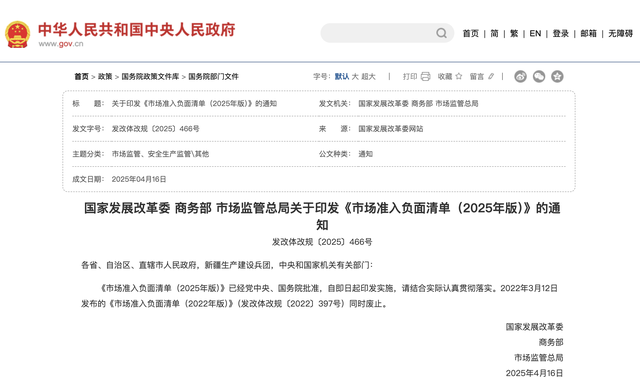Screen dimensions: 640x384
Task: Click the subtitle 发改体改规〔2025〕466号 under headline
Action: (x=322, y=242)
